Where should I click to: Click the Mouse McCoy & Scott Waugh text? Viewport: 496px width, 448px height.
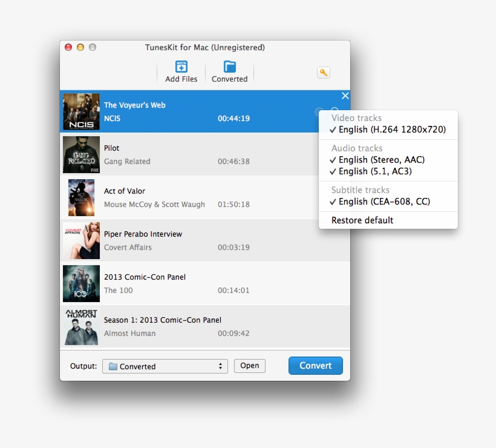tap(154, 205)
